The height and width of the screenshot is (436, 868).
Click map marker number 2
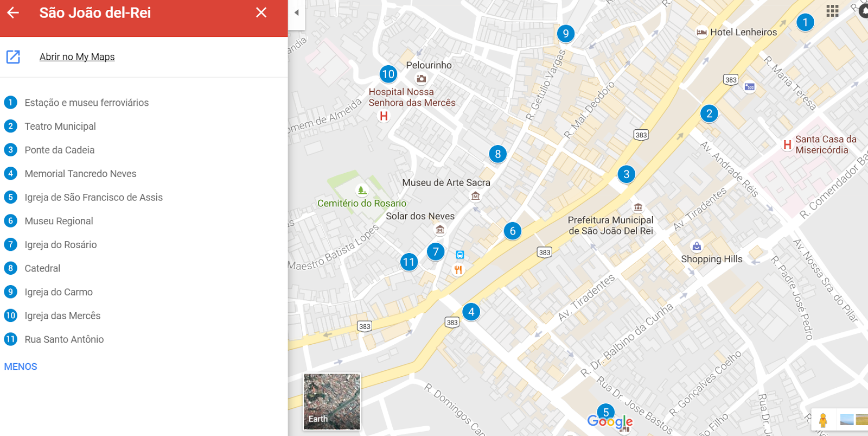[709, 113]
